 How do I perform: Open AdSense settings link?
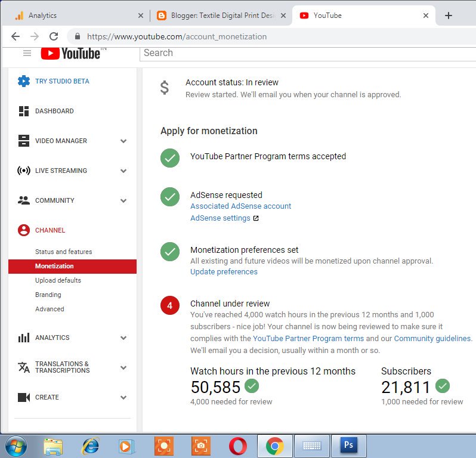pos(220,218)
